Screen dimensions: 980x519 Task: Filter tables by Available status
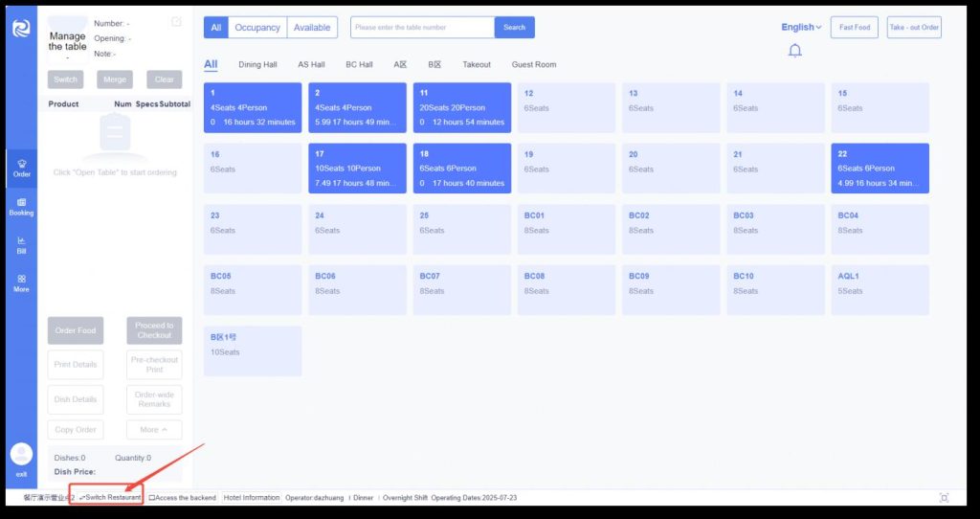coord(312,28)
